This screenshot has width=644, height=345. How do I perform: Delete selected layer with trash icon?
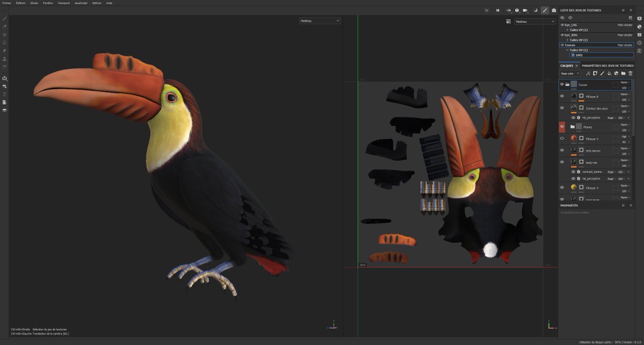click(x=631, y=74)
